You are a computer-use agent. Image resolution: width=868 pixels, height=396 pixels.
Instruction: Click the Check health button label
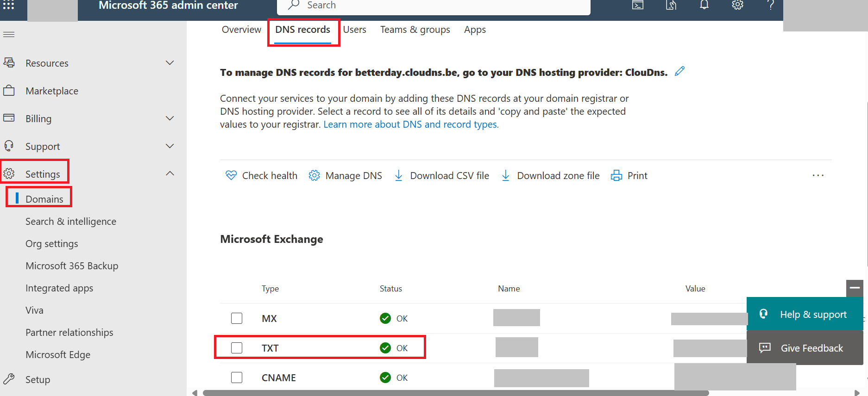point(270,176)
